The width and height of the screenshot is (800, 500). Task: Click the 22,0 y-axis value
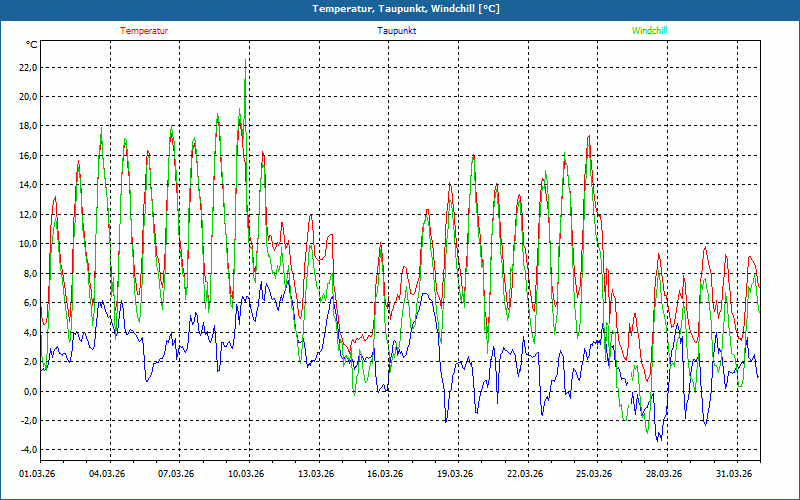click(27, 67)
